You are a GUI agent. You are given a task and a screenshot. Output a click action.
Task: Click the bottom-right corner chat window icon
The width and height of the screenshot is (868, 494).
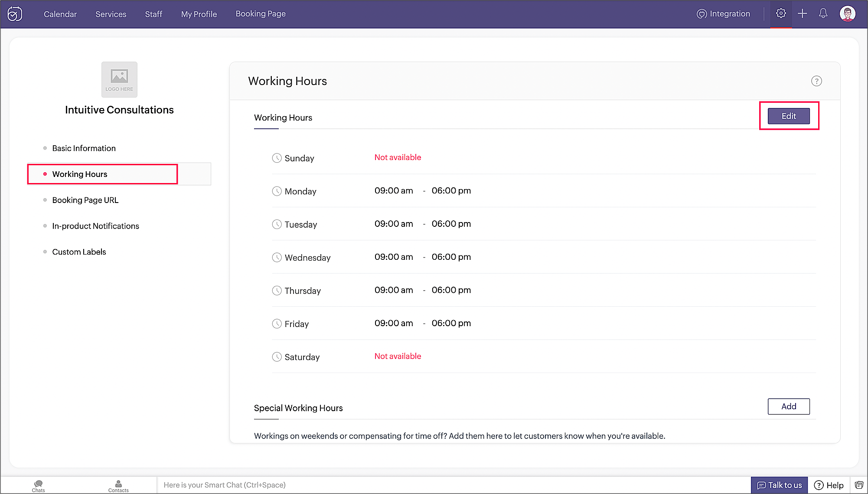(x=859, y=485)
